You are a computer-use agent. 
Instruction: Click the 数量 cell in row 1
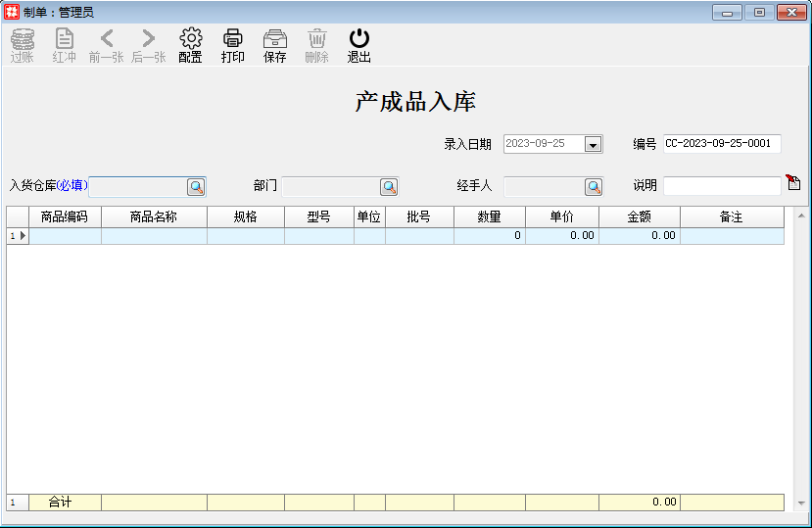489,236
